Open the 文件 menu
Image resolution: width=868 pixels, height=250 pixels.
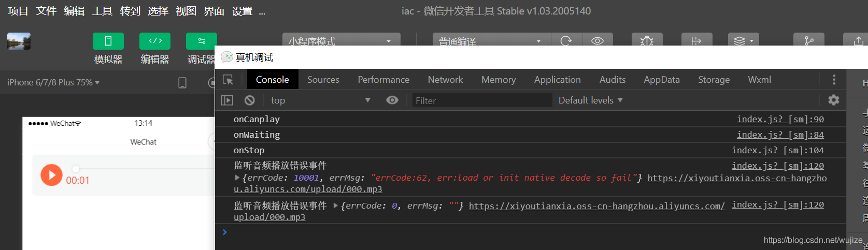(46, 11)
